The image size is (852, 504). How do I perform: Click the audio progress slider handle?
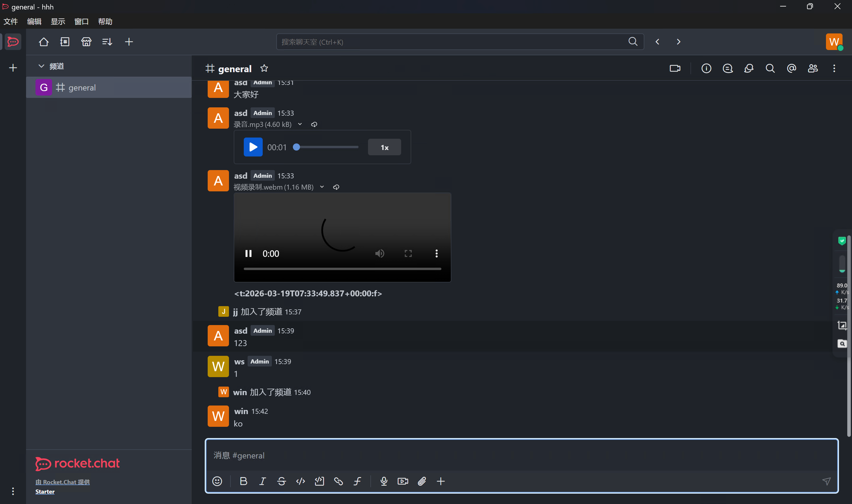pyautogui.click(x=296, y=147)
